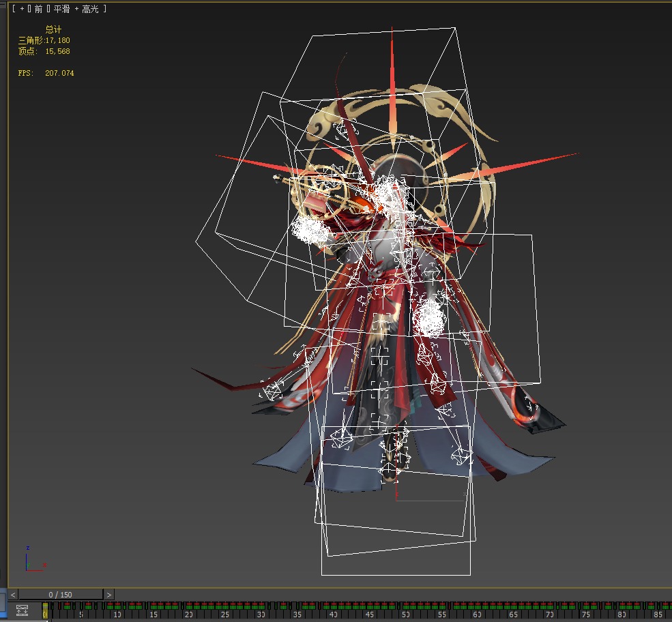Image resolution: width=672 pixels, height=622 pixels.
Task: Open the 平滑 + 高光 shading menu
Action: coord(76,9)
